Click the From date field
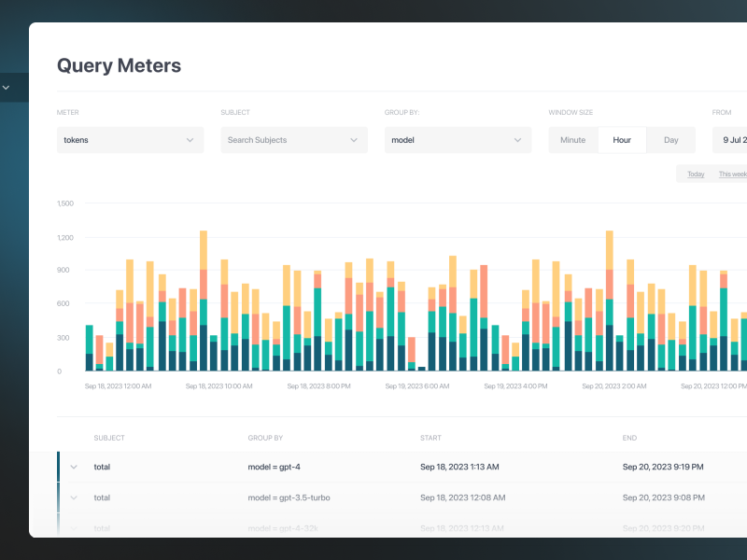Screen dimensions: 747x560 point(729,140)
